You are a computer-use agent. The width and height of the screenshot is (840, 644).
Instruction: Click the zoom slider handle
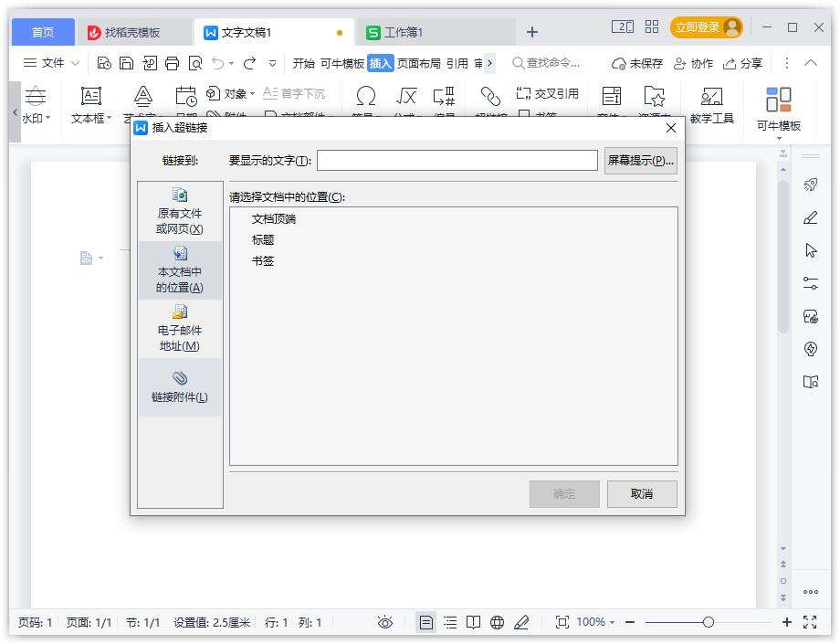click(x=708, y=622)
